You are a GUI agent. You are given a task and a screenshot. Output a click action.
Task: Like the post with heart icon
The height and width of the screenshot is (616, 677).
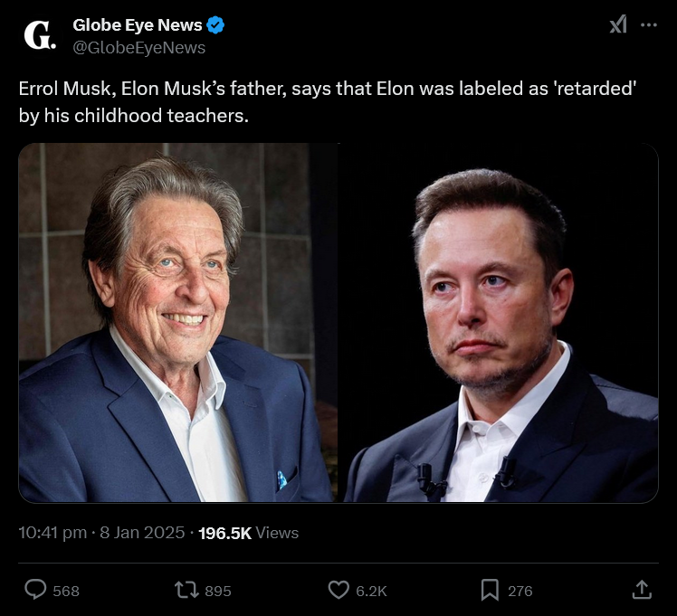pyautogui.click(x=338, y=590)
